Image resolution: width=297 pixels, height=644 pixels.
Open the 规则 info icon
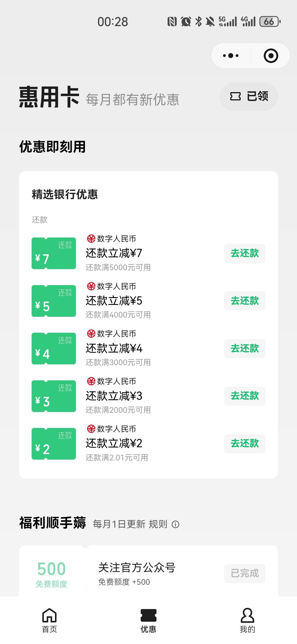point(175,525)
